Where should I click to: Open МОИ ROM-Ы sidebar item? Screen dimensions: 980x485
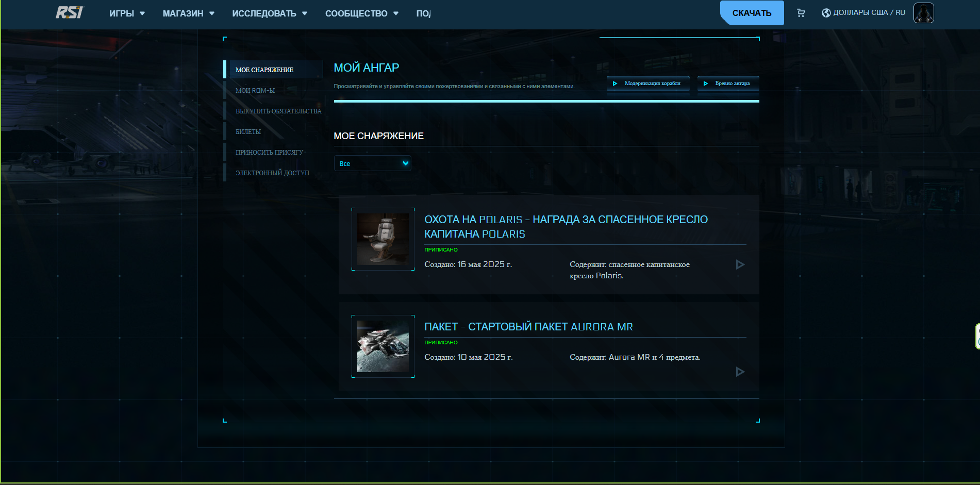[255, 90]
